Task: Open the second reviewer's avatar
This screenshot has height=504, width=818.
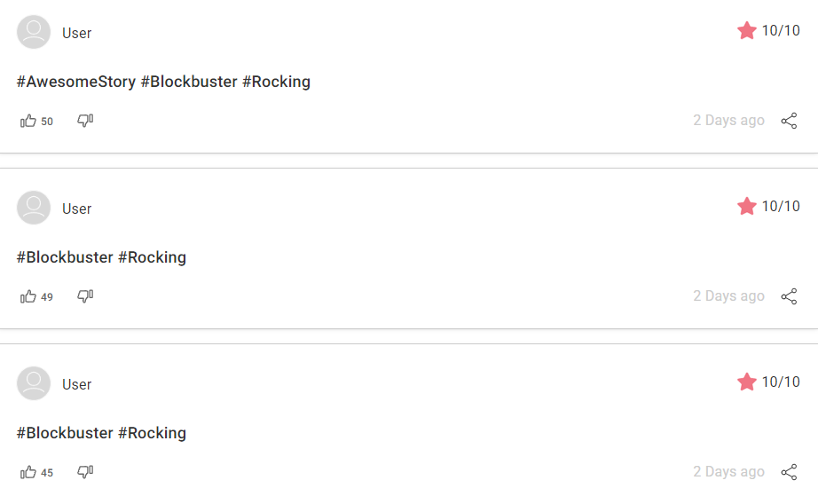Action: pyautogui.click(x=34, y=208)
